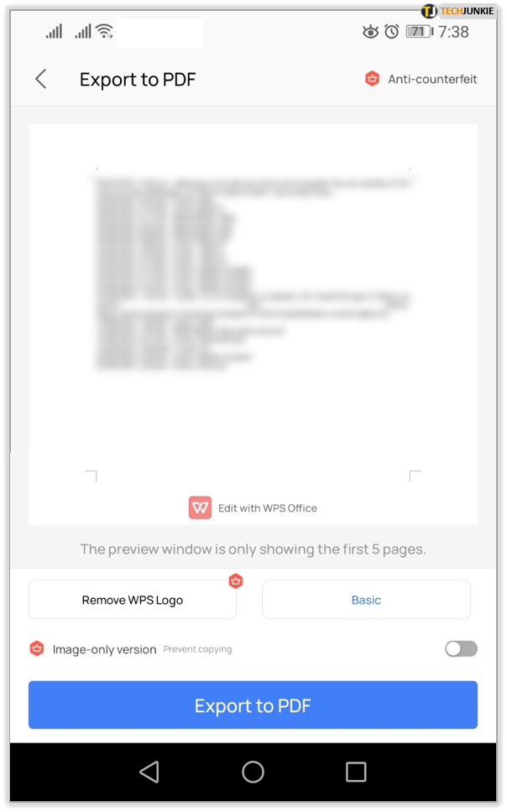This screenshot has width=507, height=812.
Task: Tap the Android back triangle
Action: tap(149, 772)
